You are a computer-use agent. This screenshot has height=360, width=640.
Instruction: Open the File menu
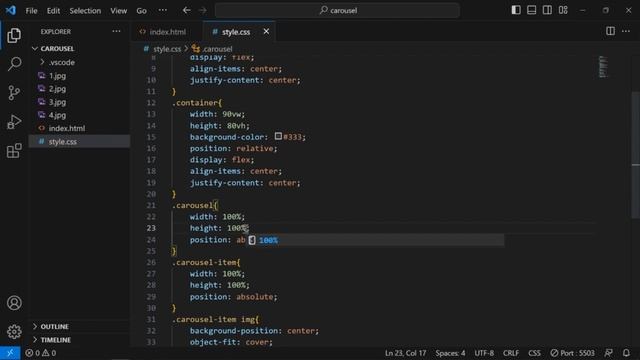tap(31, 11)
